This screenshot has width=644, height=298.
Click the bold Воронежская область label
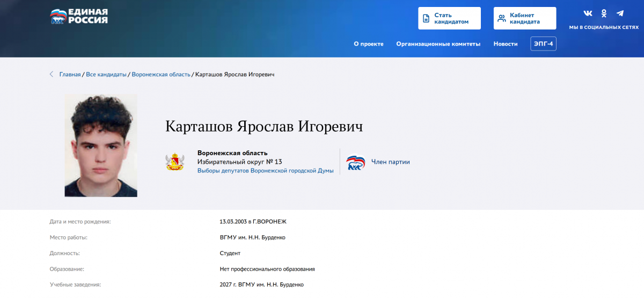(x=232, y=153)
